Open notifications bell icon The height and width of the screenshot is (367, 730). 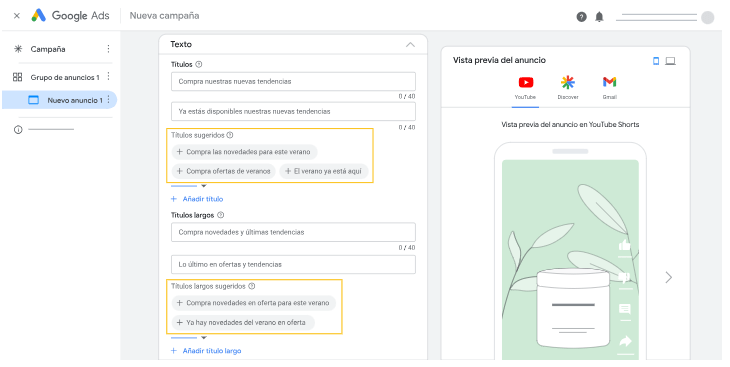pos(599,17)
